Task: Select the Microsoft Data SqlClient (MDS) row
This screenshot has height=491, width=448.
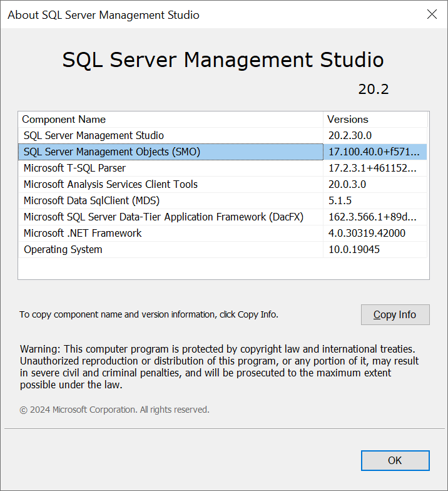Action: click(x=223, y=200)
